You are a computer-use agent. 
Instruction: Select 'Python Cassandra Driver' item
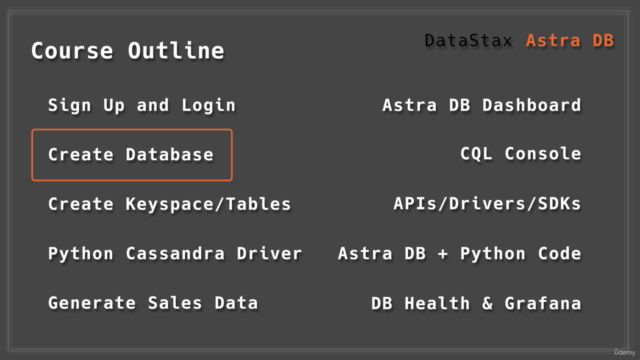175,253
